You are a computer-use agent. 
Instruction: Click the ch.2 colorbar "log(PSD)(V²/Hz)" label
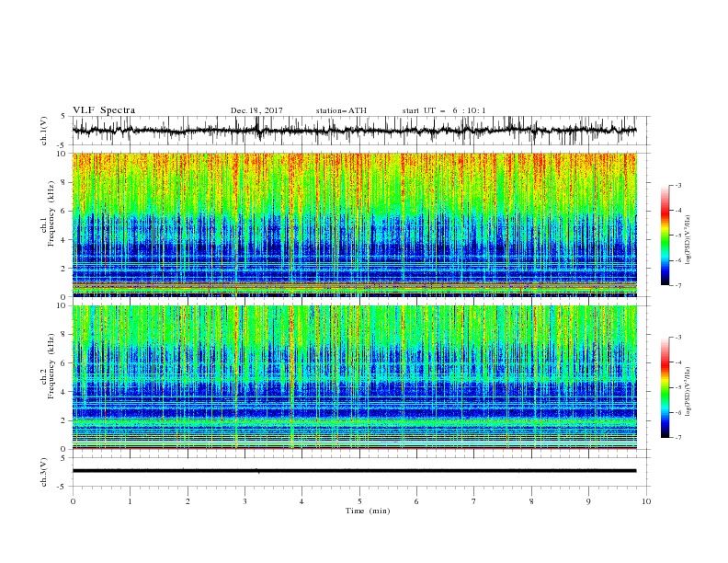tap(688, 392)
